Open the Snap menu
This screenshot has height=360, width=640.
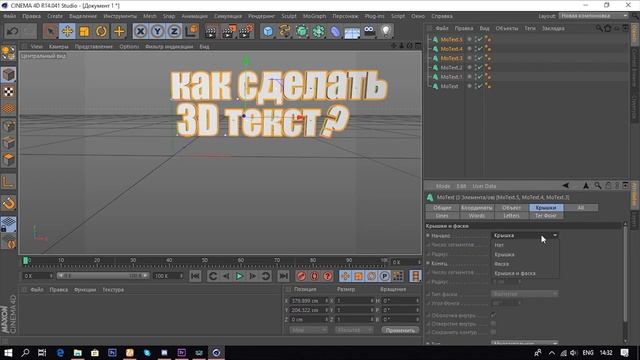[169, 16]
